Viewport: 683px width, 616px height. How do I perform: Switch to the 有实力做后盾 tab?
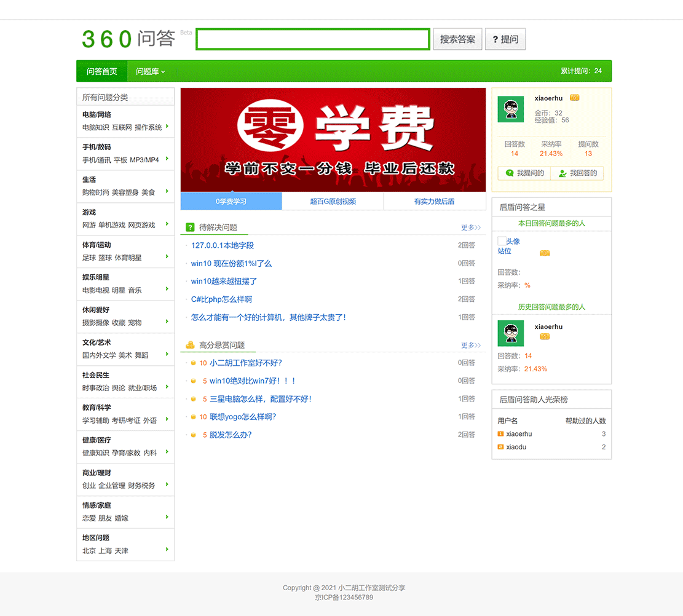pyautogui.click(x=435, y=201)
